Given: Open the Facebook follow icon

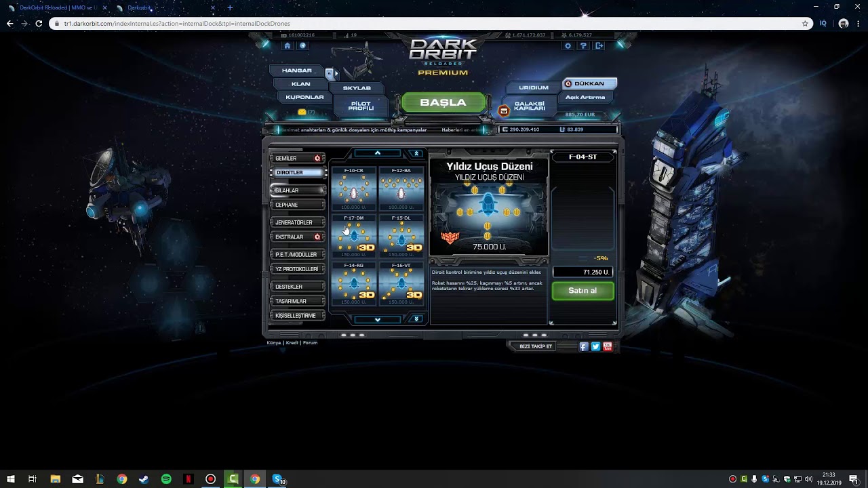Looking at the screenshot, I should tap(583, 346).
